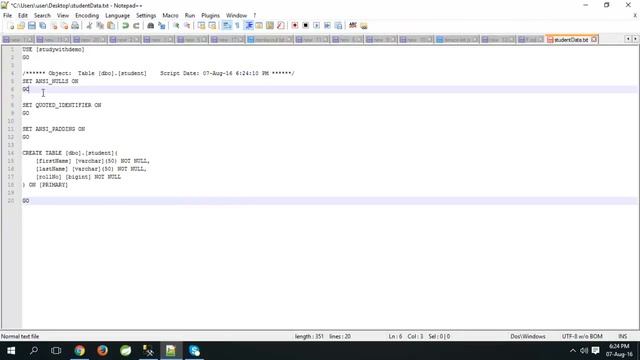Show the document map panel icon
Viewport: 640px width, 360px height.
click(270, 26)
